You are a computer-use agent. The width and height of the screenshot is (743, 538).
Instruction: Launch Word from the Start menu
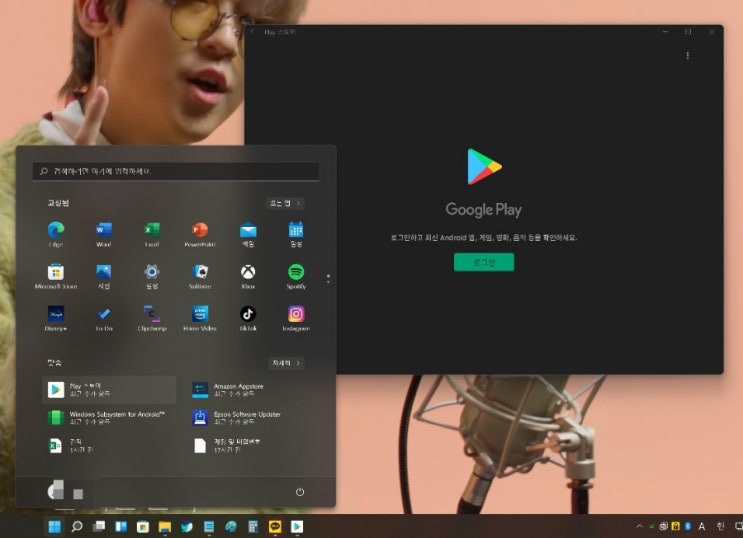(104, 234)
